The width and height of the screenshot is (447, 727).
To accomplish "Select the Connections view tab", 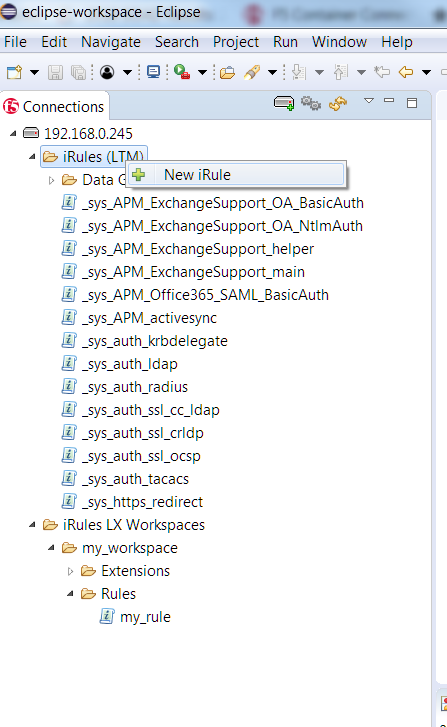I will [x=54, y=107].
